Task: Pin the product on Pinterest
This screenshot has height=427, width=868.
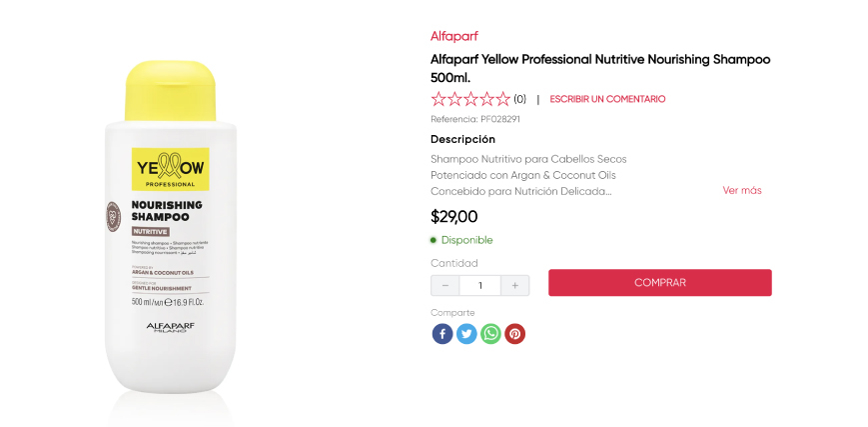Action: (514, 334)
